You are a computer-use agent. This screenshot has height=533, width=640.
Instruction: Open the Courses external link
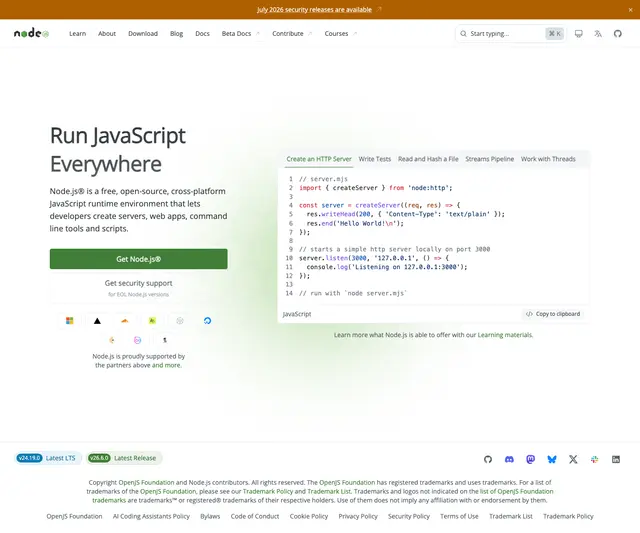coord(340,33)
